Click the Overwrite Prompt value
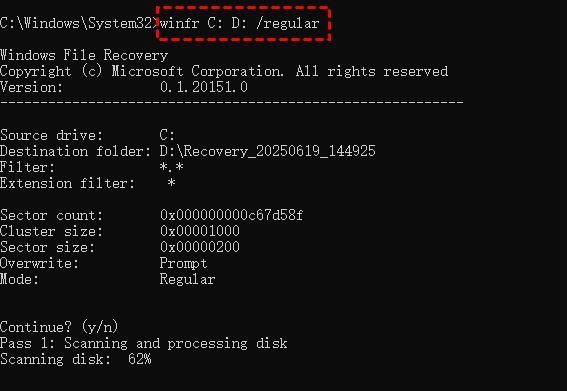This screenshot has height=391, width=567. (183, 263)
